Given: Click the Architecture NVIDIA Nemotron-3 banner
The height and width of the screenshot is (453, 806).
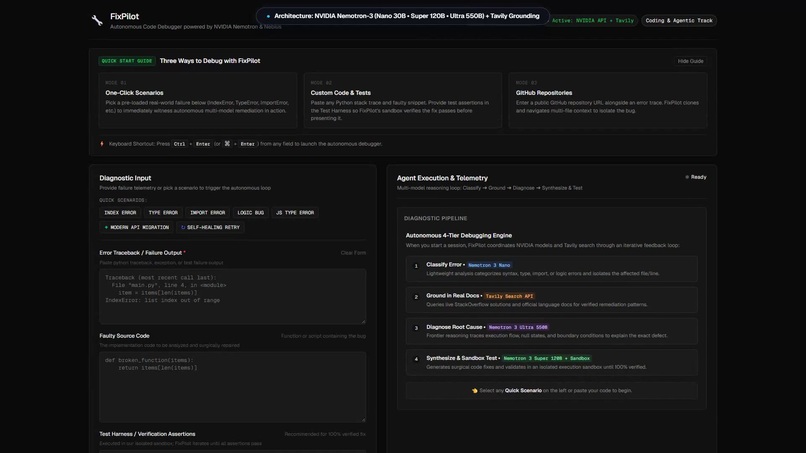Looking at the screenshot, I should click(402, 16).
